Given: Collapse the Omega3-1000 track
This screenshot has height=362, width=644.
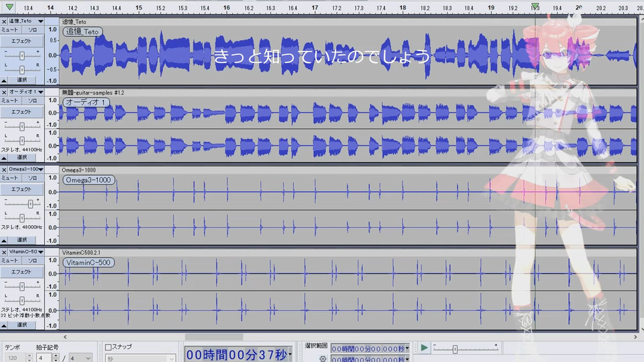Looking at the screenshot, I should [x=4, y=240].
